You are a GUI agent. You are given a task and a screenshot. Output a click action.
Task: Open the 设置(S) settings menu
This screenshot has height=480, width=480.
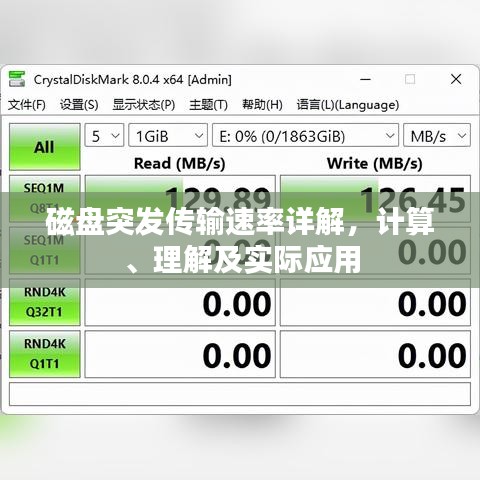pos(79,105)
